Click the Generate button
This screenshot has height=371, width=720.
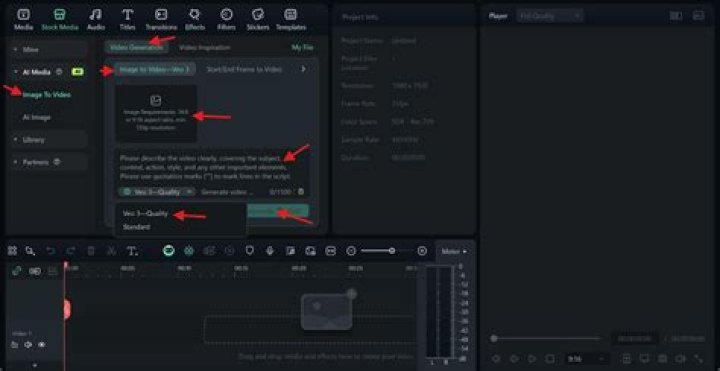pos(278,211)
